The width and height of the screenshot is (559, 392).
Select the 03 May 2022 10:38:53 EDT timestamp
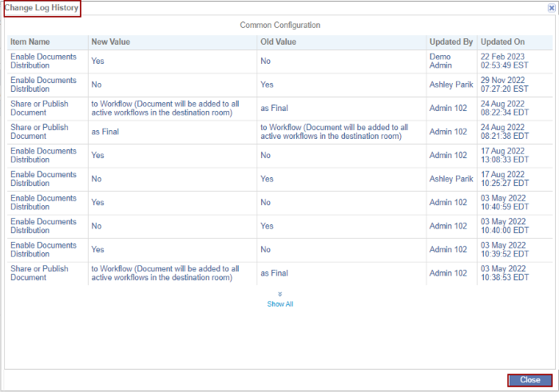coord(503,274)
